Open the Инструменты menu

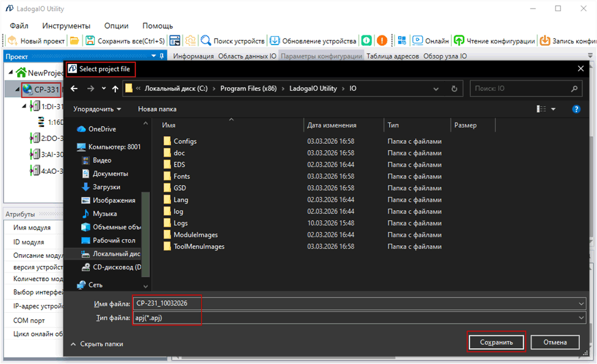point(66,26)
